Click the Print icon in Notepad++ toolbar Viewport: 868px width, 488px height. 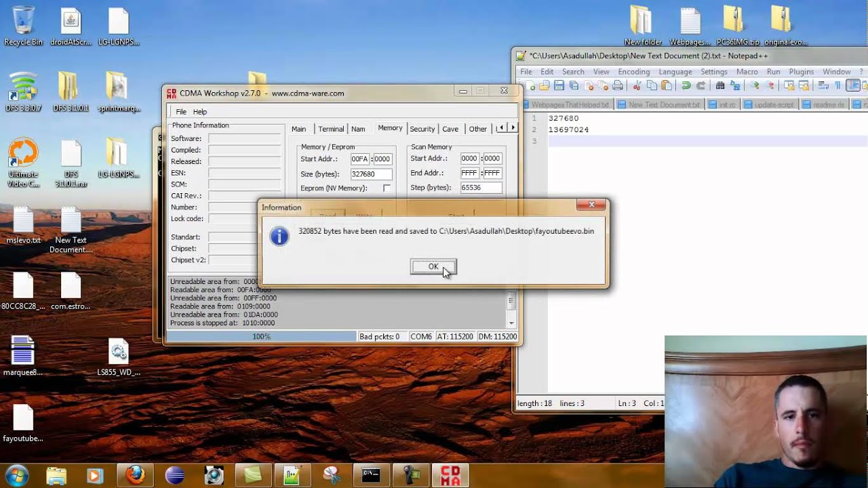[x=617, y=85]
